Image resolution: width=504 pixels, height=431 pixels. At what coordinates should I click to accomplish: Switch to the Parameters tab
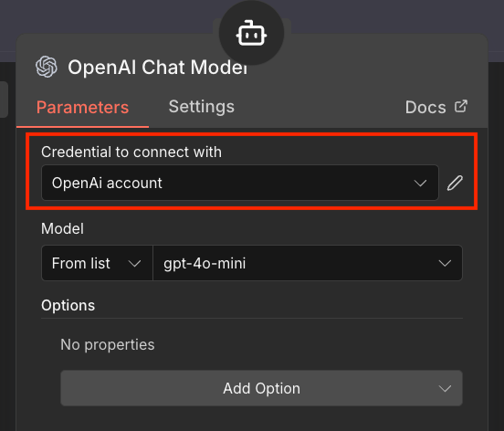point(82,108)
